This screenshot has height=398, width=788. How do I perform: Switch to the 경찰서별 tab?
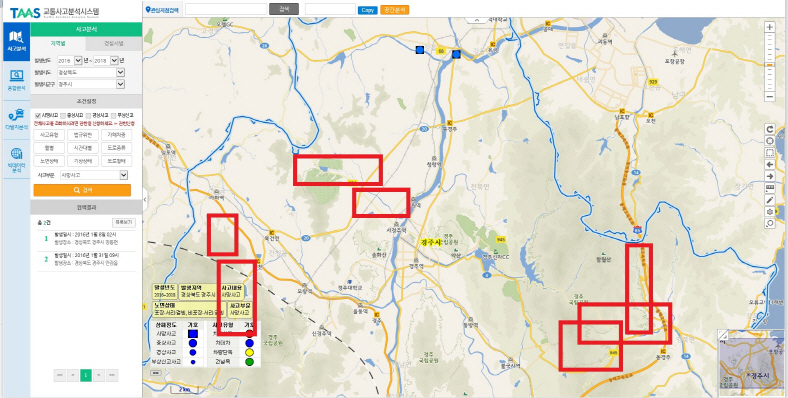114,43
